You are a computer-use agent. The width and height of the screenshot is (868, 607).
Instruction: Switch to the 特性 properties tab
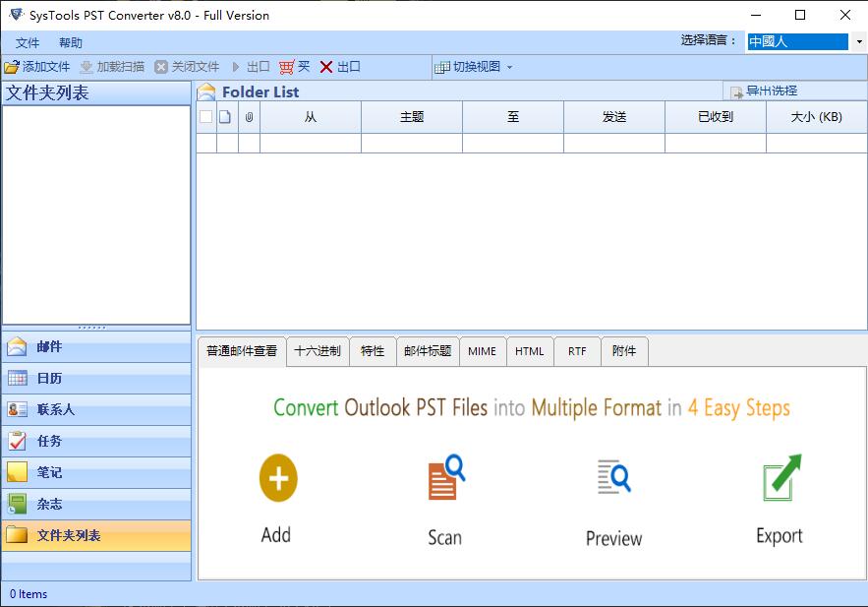373,351
